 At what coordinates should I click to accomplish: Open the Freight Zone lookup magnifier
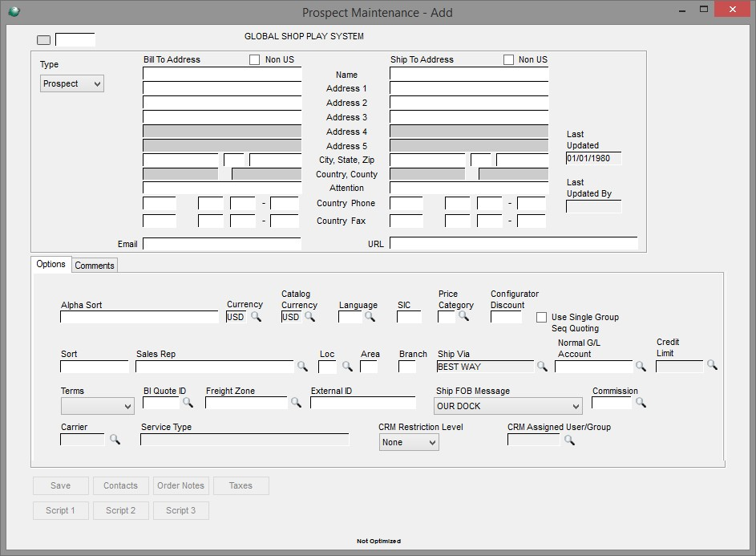(296, 403)
